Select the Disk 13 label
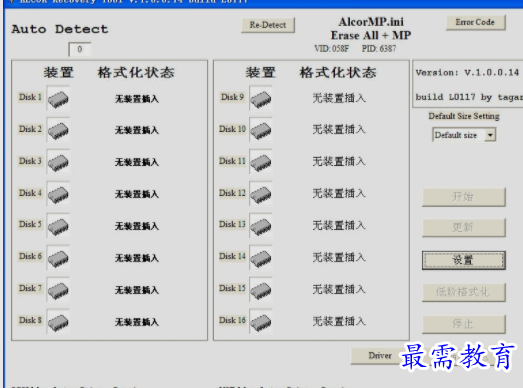This screenshot has height=388, width=523. pos(232,224)
